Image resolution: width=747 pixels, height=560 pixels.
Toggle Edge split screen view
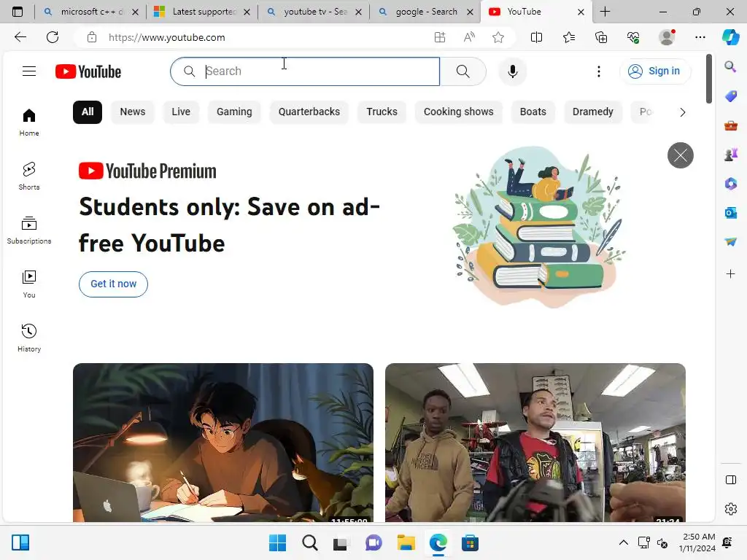pyautogui.click(x=536, y=37)
